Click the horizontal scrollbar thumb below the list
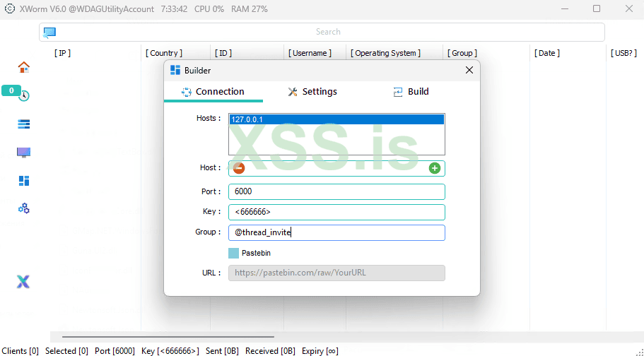The image size is (644, 356). 168,337
